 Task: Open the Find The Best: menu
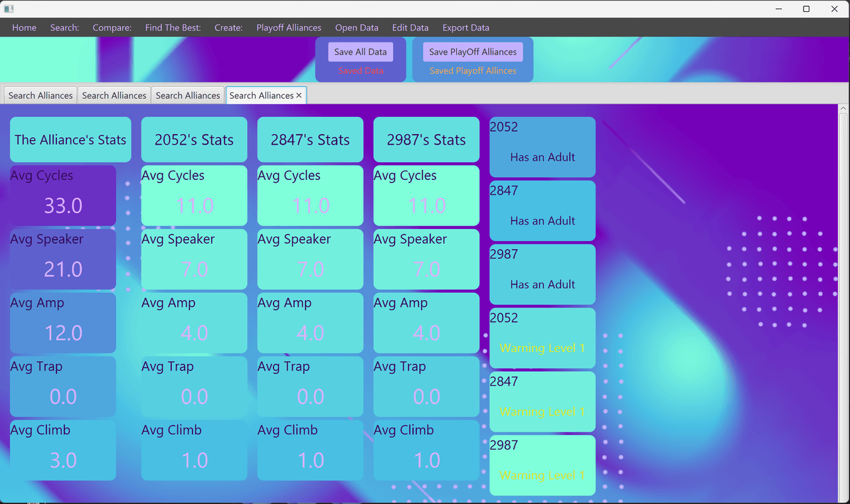pyautogui.click(x=173, y=28)
